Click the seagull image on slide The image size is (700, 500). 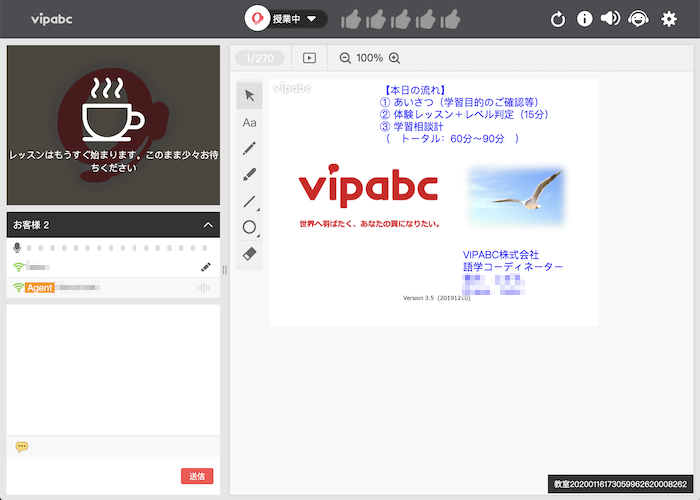point(517,195)
